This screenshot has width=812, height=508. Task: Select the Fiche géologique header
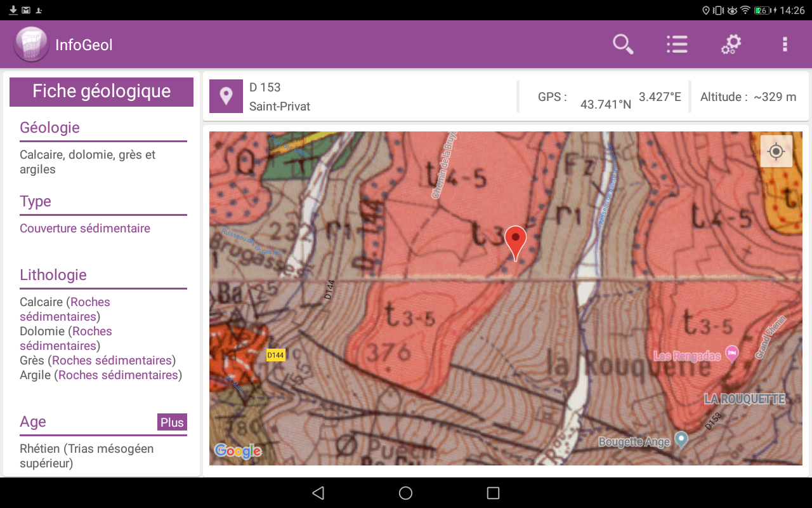(101, 91)
